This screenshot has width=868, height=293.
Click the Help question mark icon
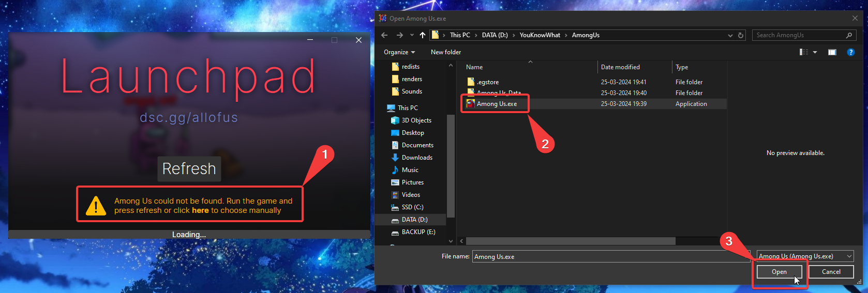[851, 52]
